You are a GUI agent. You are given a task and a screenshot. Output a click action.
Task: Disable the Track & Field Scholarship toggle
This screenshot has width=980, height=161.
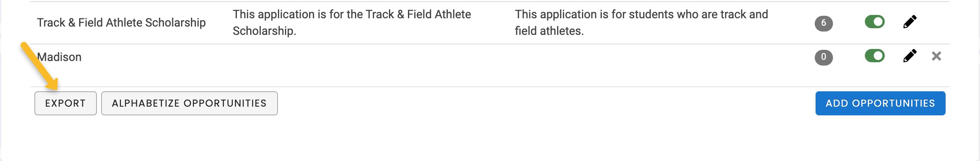(874, 22)
